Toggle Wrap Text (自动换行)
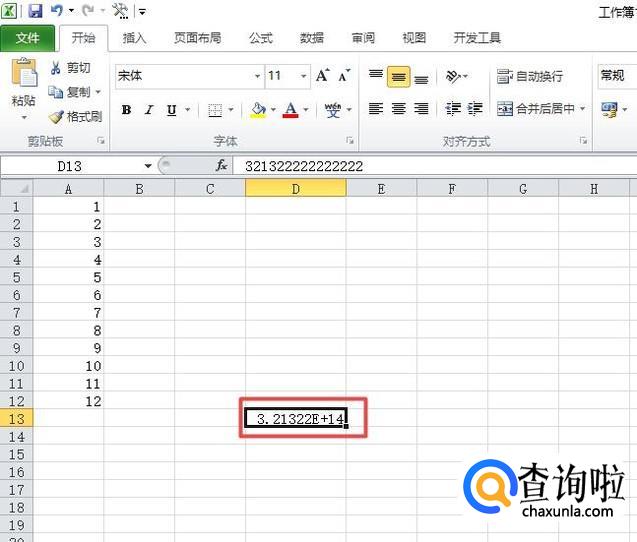 point(530,76)
